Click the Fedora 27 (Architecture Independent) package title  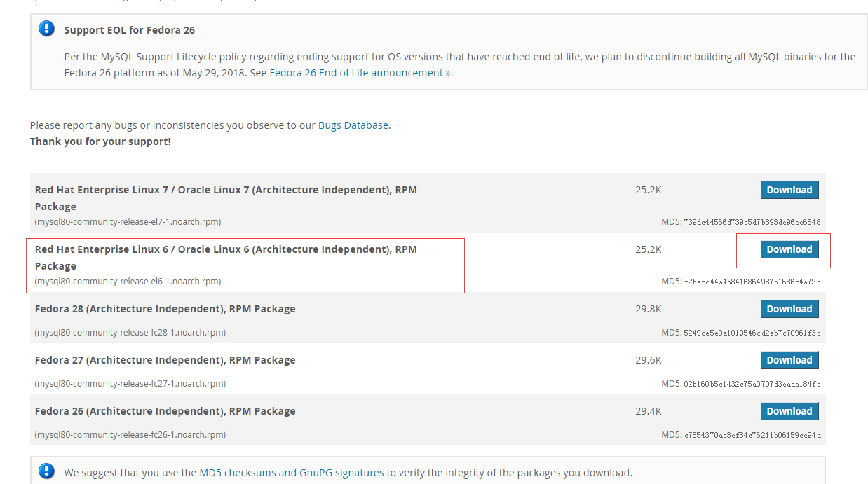[x=165, y=360]
